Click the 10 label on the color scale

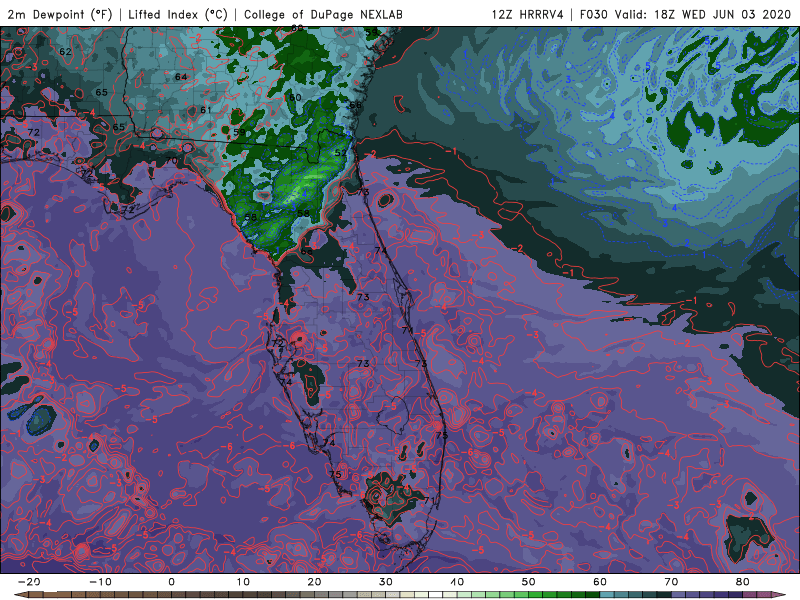tap(243, 582)
